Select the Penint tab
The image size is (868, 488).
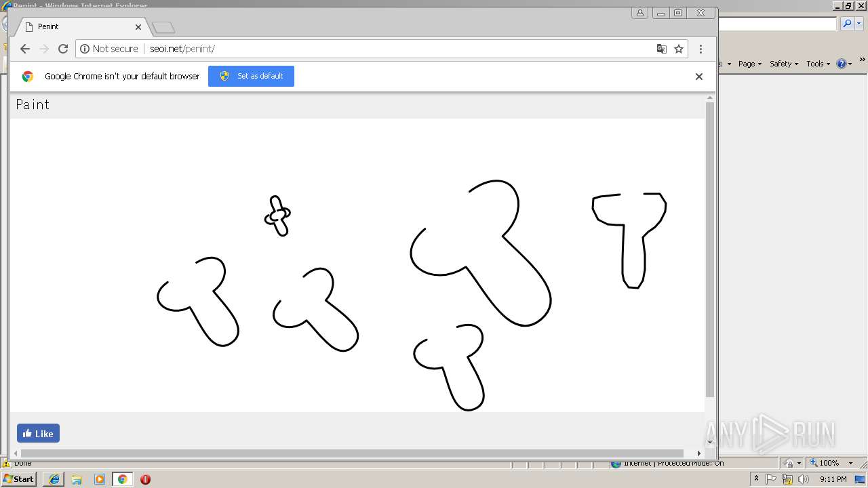81,26
